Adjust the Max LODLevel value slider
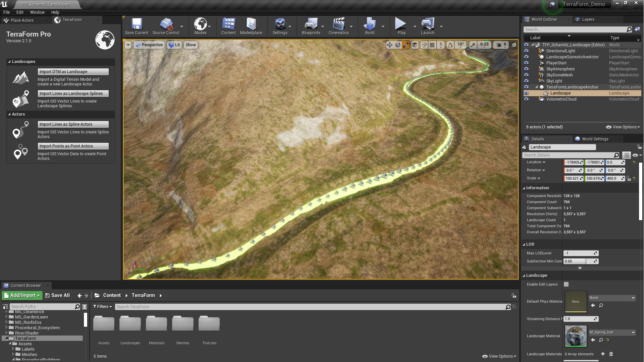The width and height of the screenshot is (644, 362). coord(581,253)
